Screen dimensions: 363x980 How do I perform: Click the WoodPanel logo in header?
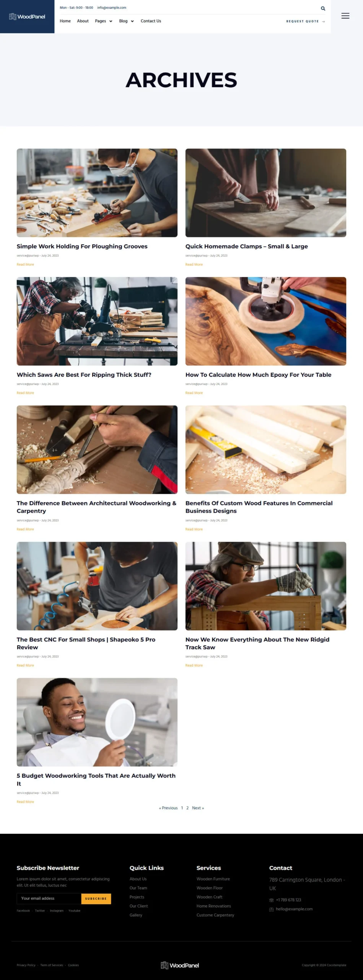[27, 16]
